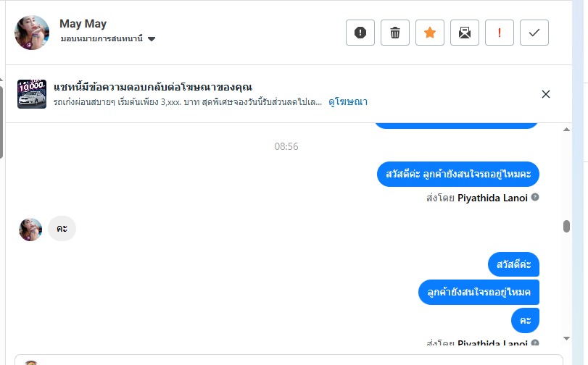The height and width of the screenshot is (365, 588).
Task: Click info icon beside Piyathida Lanoi
Action: tap(535, 197)
